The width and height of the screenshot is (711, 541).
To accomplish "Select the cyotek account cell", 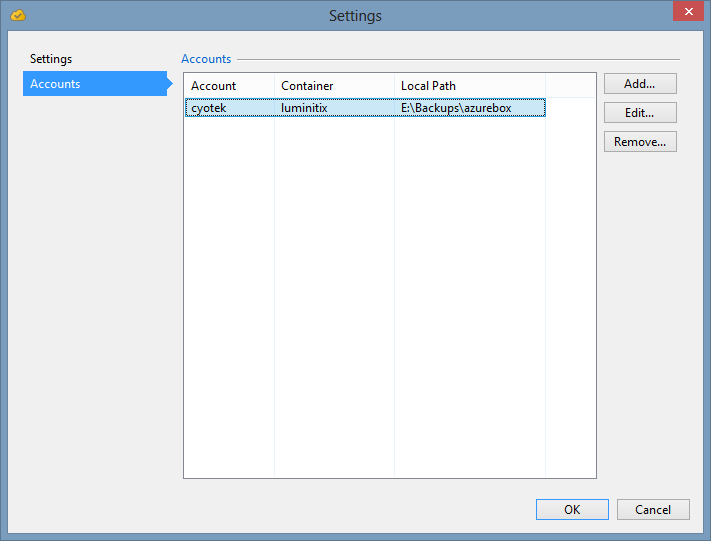I will [230, 108].
